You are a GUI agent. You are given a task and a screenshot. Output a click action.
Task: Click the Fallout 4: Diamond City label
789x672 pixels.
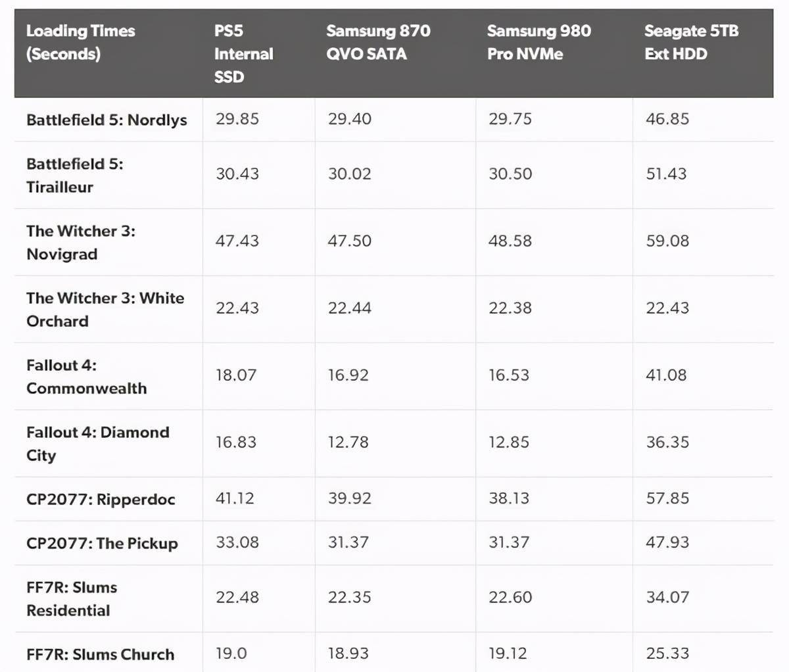[x=98, y=443]
